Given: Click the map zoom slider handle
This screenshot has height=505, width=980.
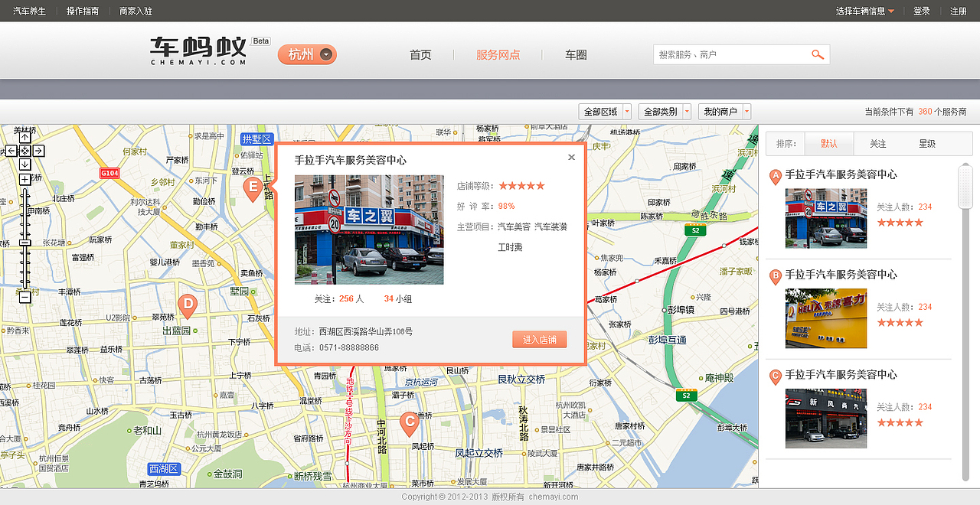Looking at the screenshot, I should (x=24, y=243).
